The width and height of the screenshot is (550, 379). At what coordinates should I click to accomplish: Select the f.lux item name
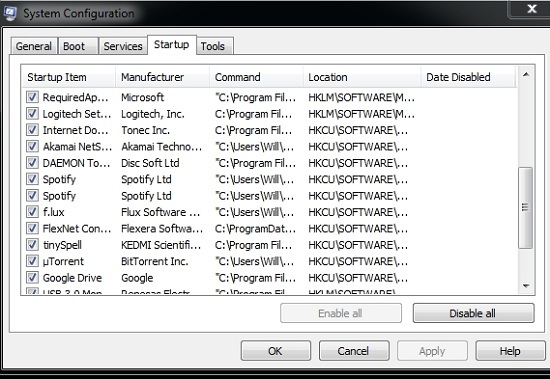[54, 212]
